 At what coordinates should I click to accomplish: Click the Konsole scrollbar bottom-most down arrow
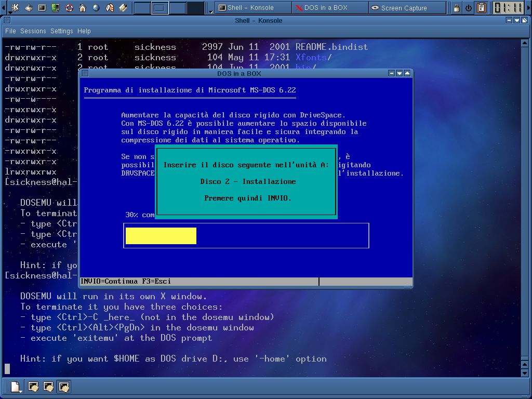click(525, 373)
